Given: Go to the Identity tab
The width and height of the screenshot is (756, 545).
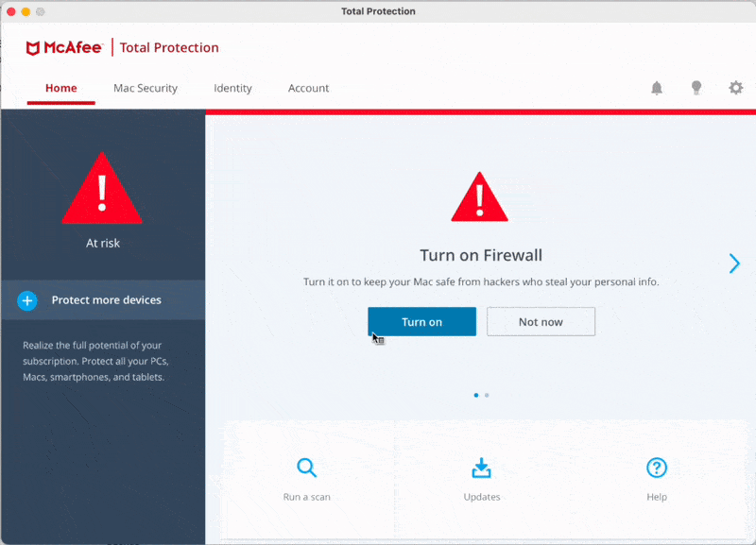Looking at the screenshot, I should (232, 88).
